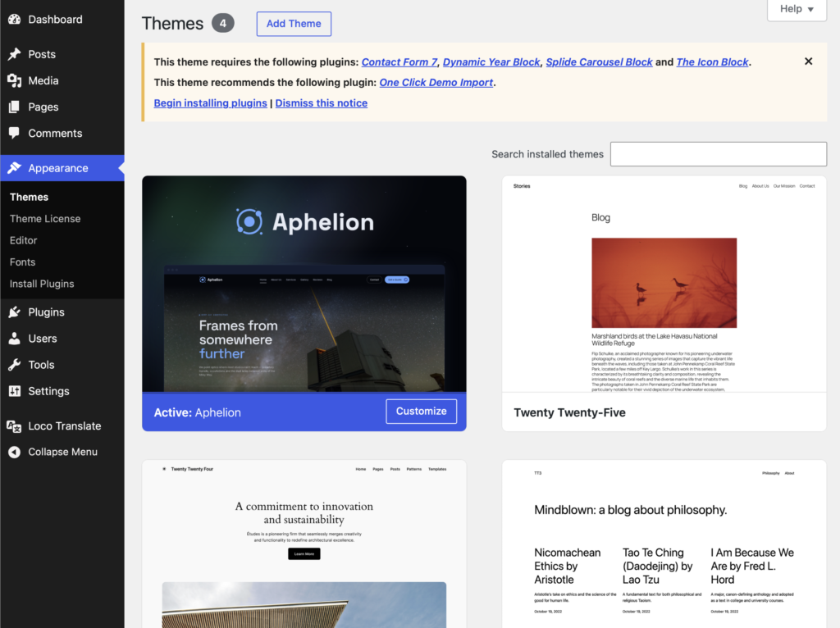Click the Comments speech bubble icon
Image resolution: width=840 pixels, height=628 pixels.
point(15,133)
